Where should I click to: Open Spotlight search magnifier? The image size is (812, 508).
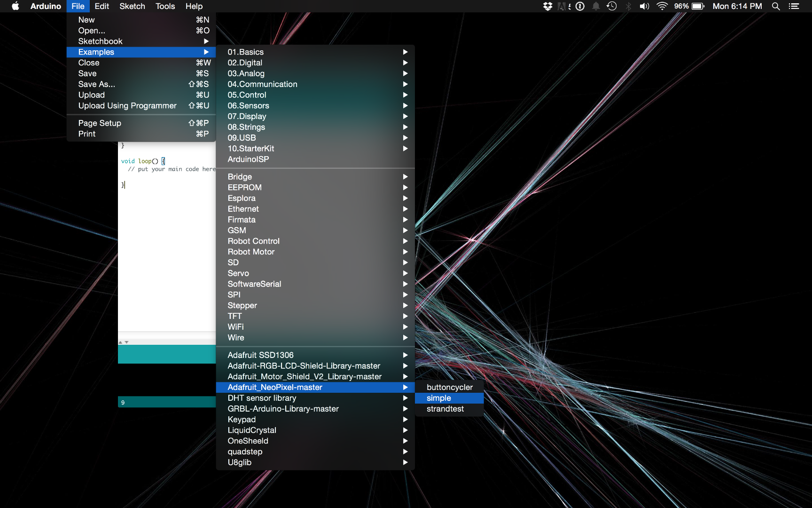point(776,6)
